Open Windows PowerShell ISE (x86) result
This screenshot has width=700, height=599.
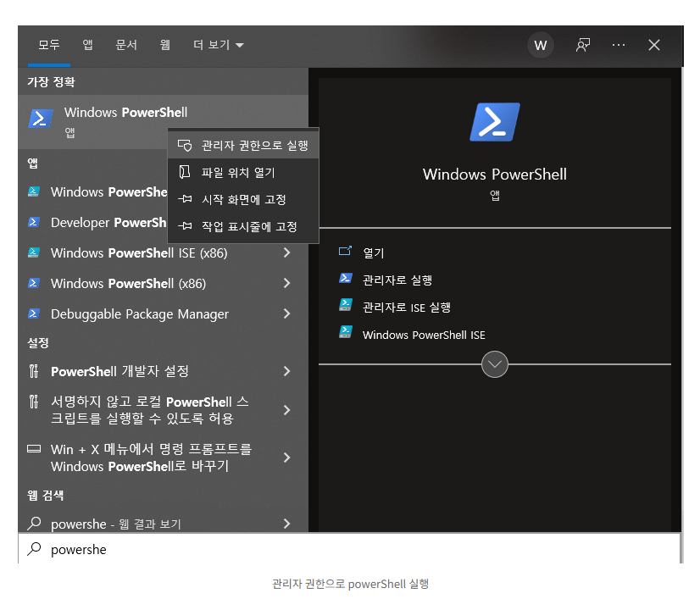pos(164,252)
